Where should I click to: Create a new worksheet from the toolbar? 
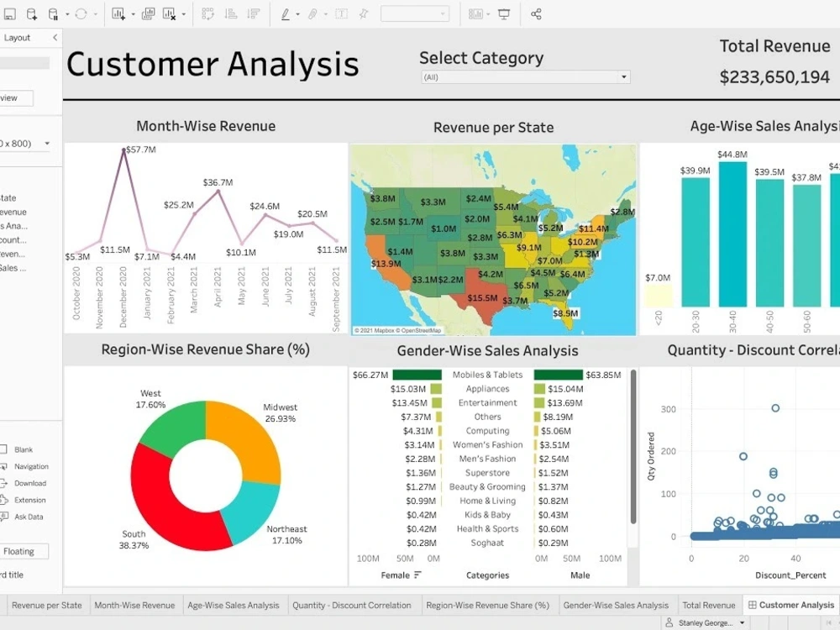(x=117, y=13)
